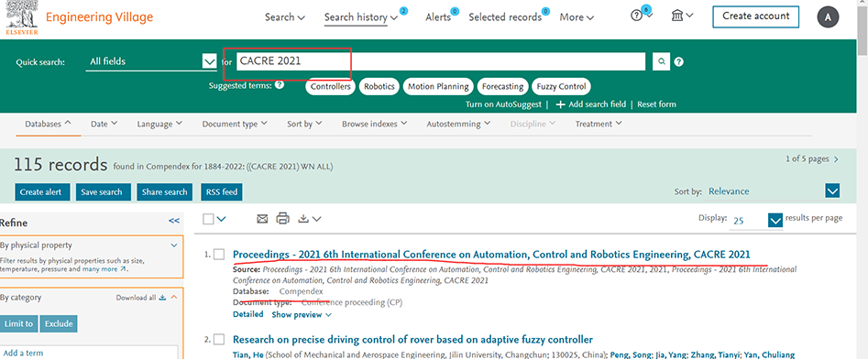This screenshot has width=868, height=359.
Task: Open Autostemming dropdown
Action: coord(457,124)
